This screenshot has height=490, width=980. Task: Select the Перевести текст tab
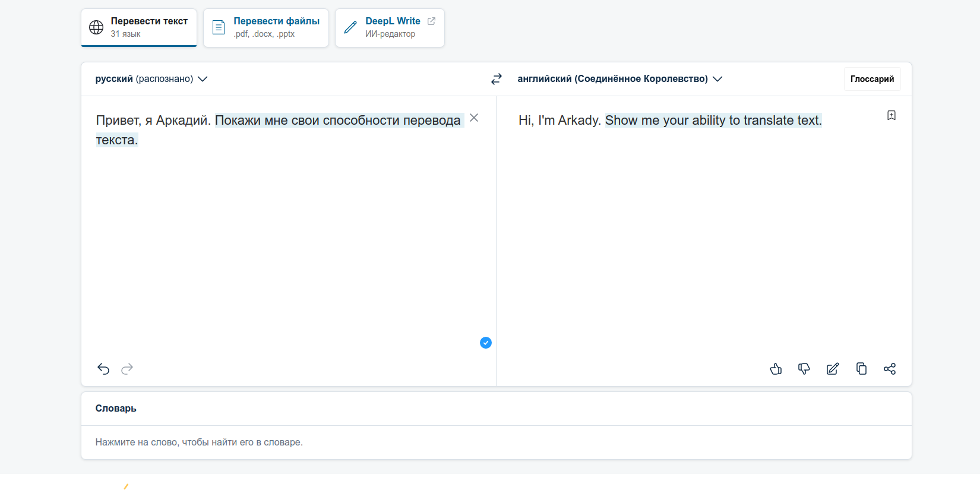click(x=139, y=28)
